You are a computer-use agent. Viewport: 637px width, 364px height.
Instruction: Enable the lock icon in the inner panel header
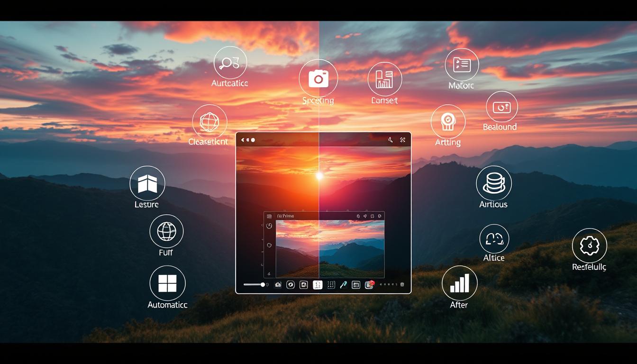(x=372, y=216)
